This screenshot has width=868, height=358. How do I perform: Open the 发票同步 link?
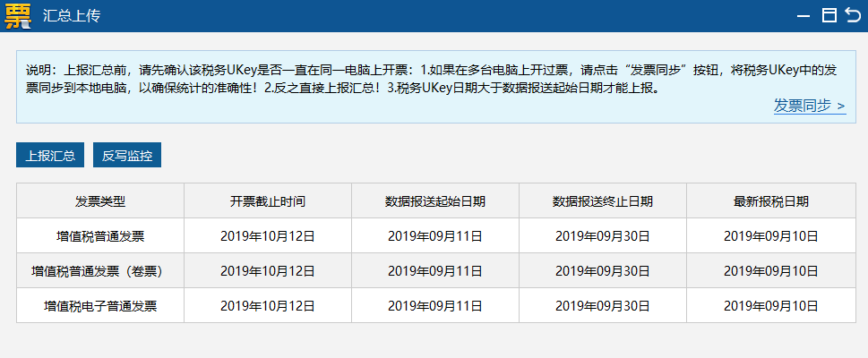(x=809, y=106)
